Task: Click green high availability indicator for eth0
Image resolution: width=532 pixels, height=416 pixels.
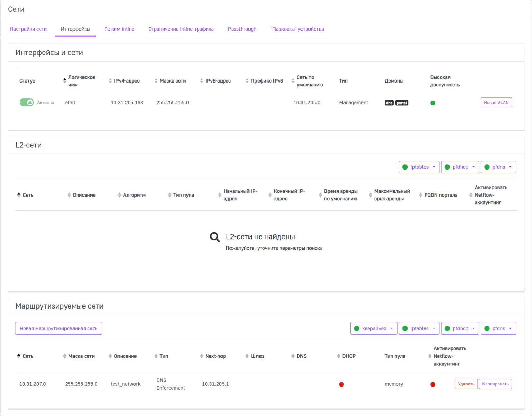Action: [x=433, y=103]
